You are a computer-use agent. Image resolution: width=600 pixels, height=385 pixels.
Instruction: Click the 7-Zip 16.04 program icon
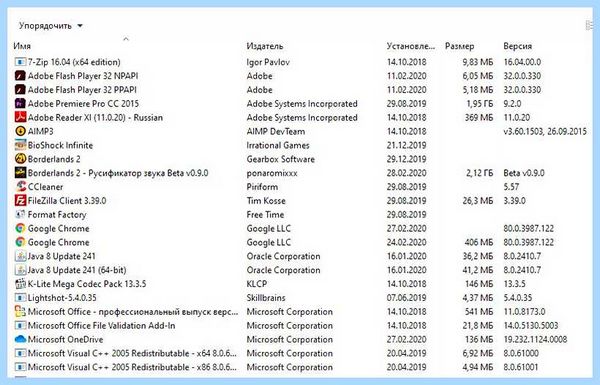[20, 62]
